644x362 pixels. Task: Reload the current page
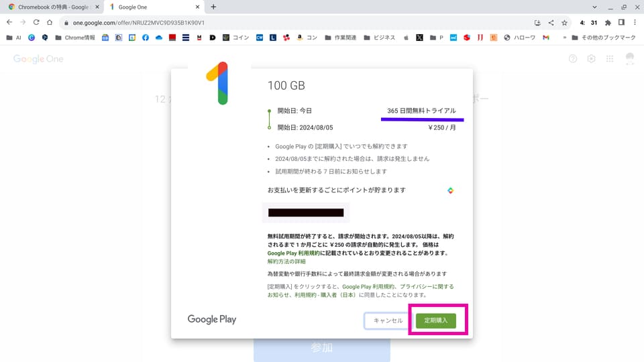36,23
